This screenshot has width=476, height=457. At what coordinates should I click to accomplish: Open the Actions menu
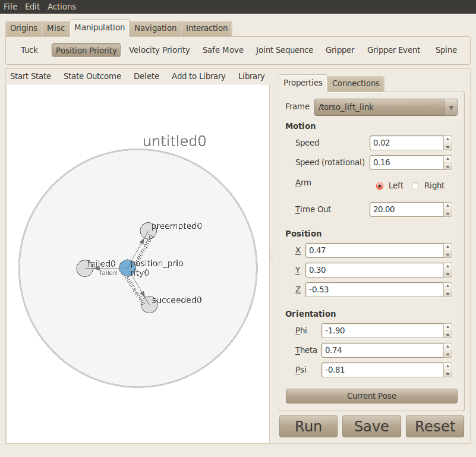62,7
